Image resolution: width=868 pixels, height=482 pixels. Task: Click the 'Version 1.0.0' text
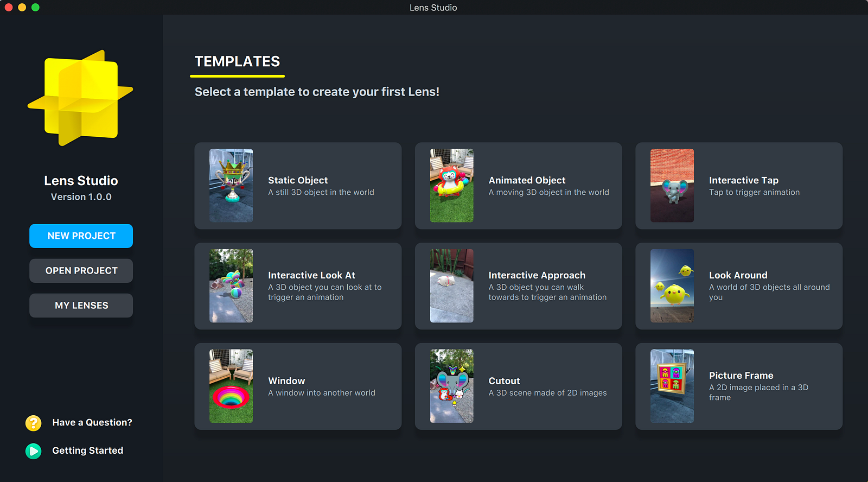click(x=81, y=197)
